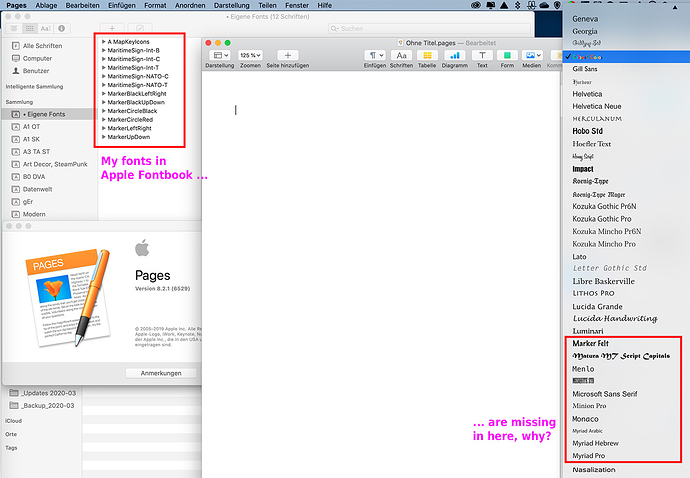Choose Helvetica Neue from the font list
The image size is (690, 478).
(x=597, y=106)
